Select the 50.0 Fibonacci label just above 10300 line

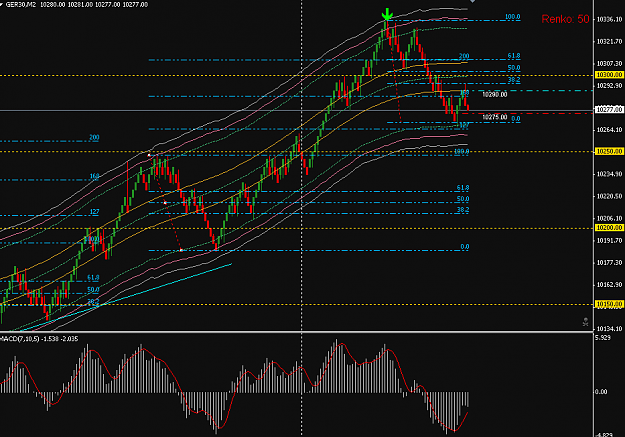(514, 68)
